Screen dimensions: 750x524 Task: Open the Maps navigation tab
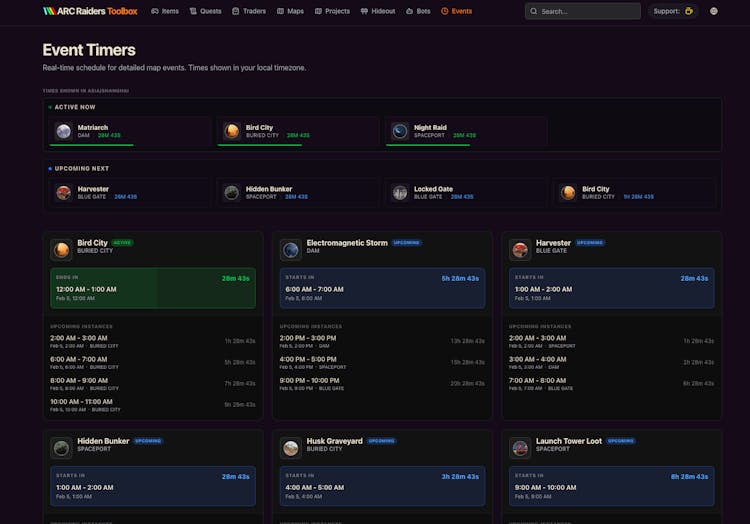tap(291, 11)
